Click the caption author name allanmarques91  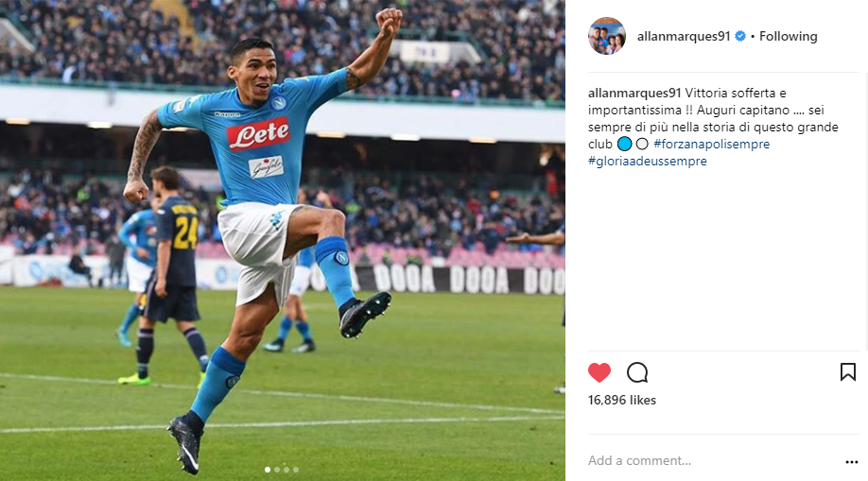tap(634, 93)
